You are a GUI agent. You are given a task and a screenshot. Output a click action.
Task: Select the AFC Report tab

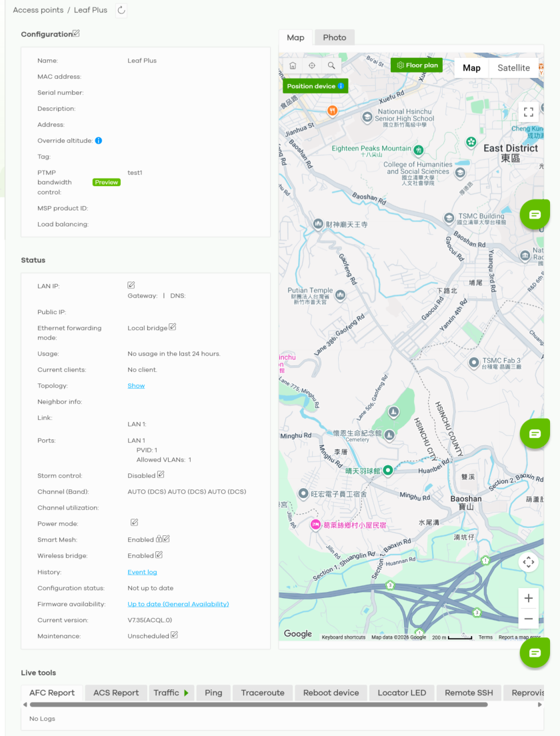point(52,693)
